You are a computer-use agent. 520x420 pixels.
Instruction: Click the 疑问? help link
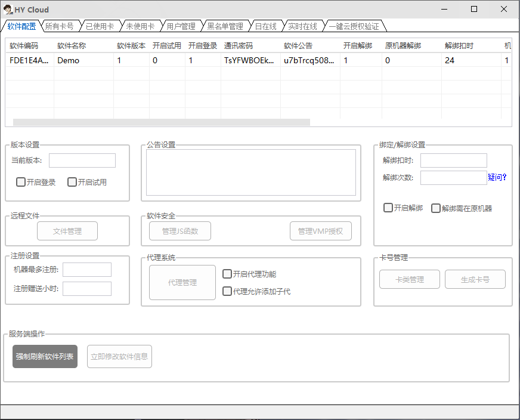(x=497, y=177)
